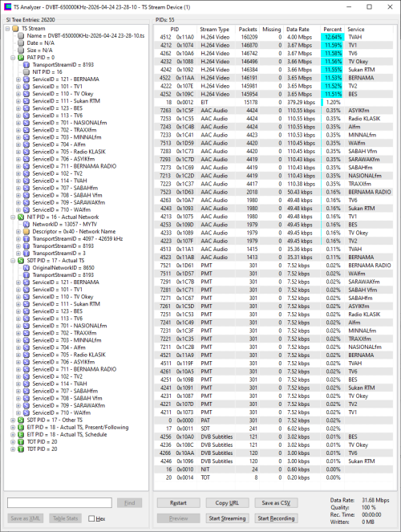The height and width of the screenshot is (532, 401).
Task: Click the Descriptor 0x40 Network Name folder icon
Action: coord(26,231)
